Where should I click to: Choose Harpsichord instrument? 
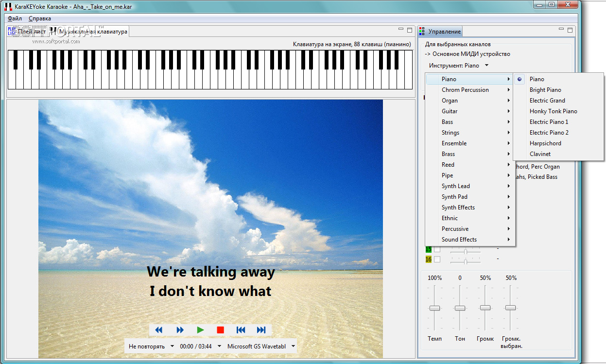coord(558,143)
